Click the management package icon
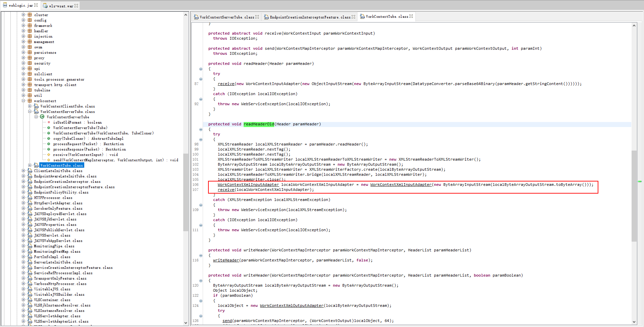 pos(30,42)
